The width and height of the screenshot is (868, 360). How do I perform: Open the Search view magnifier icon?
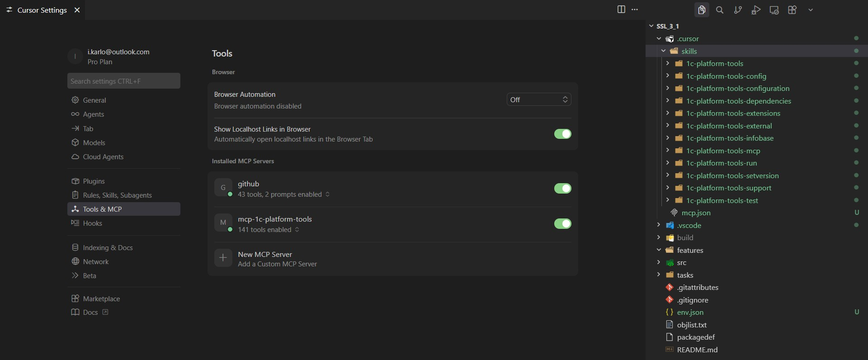(720, 10)
